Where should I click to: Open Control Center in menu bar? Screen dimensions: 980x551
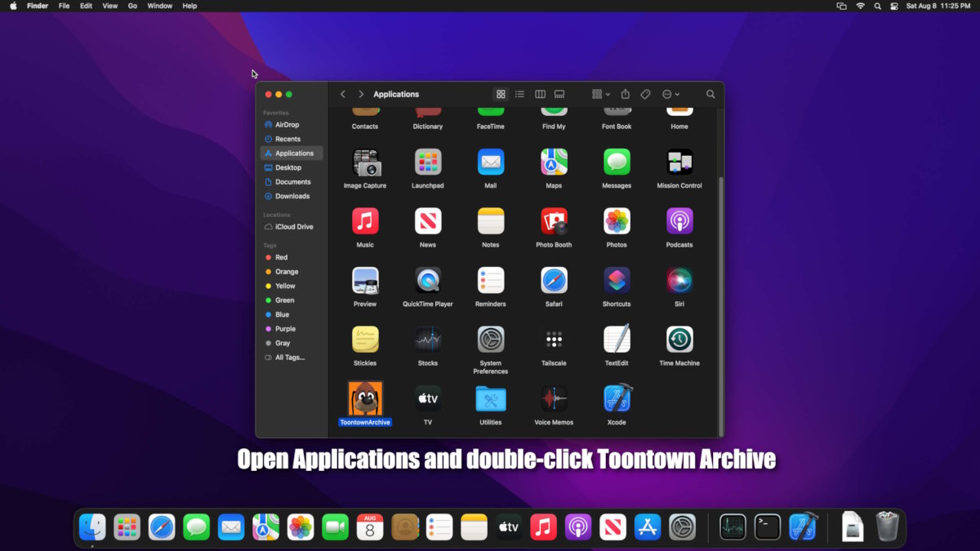pyautogui.click(x=894, y=6)
